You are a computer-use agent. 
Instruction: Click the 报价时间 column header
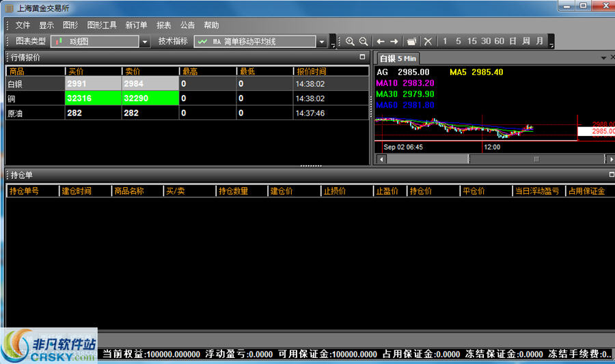pyautogui.click(x=331, y=71)
